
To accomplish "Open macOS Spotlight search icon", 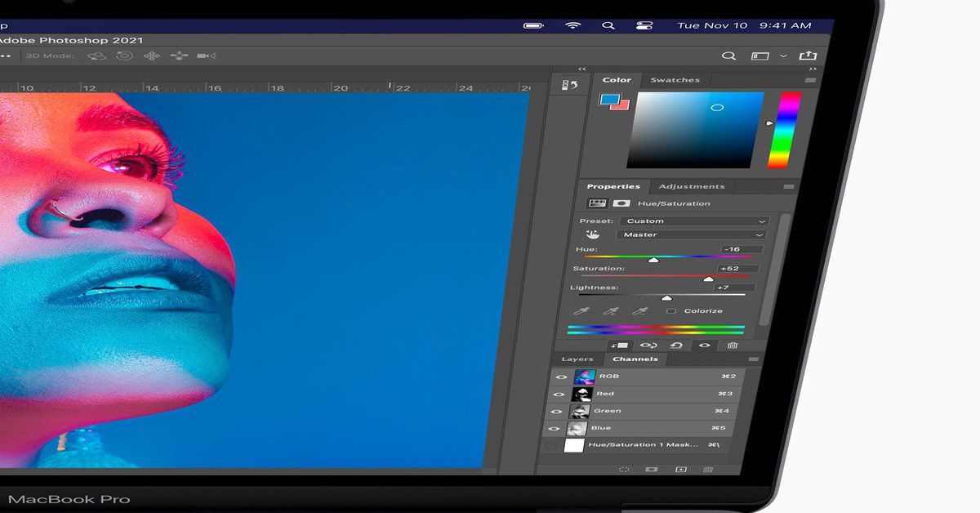I will pyautogui.click(x=608, y=25).
